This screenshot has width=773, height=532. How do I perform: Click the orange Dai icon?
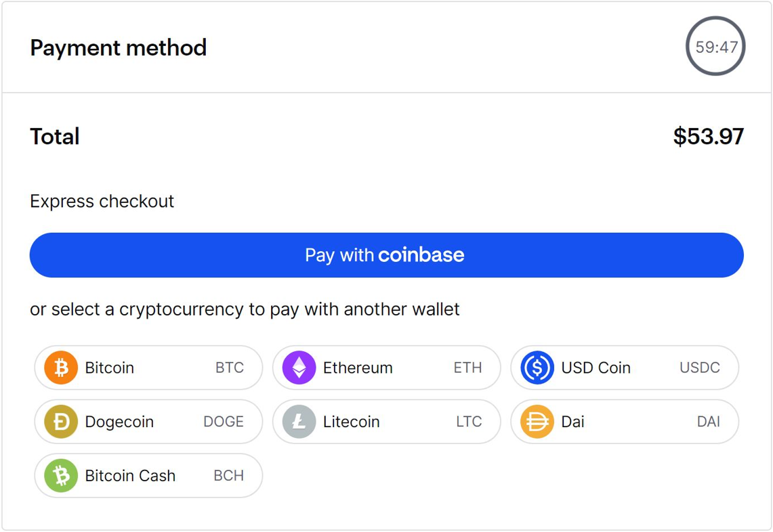coord(537,422)
